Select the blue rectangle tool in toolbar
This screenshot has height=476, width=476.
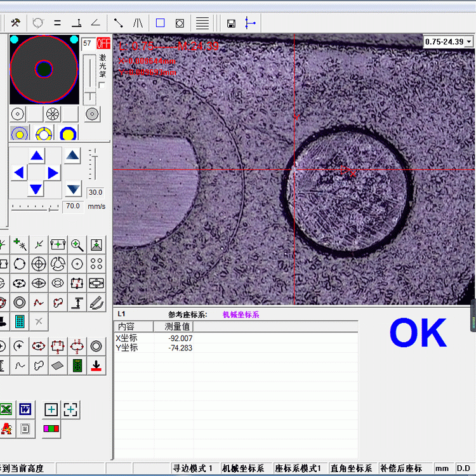(x=160, y=23)
